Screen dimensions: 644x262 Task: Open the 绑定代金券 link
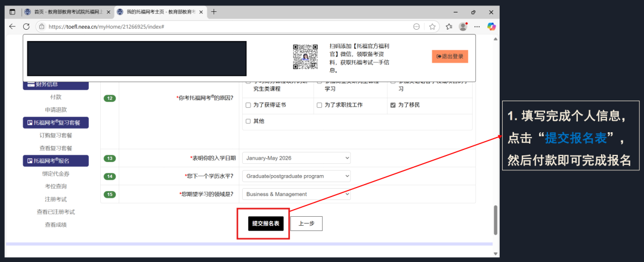[x=56, y=174]
